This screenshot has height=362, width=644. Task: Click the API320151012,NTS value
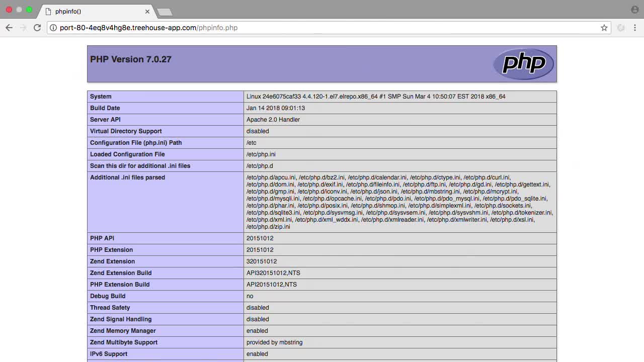click(273, 273)
